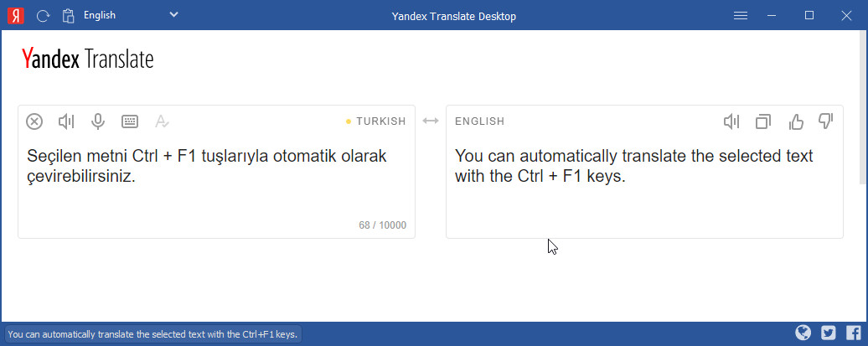Click inside the Turkish source text field
Viewport: 868px width, 346px height.
[x=216, y=172]
